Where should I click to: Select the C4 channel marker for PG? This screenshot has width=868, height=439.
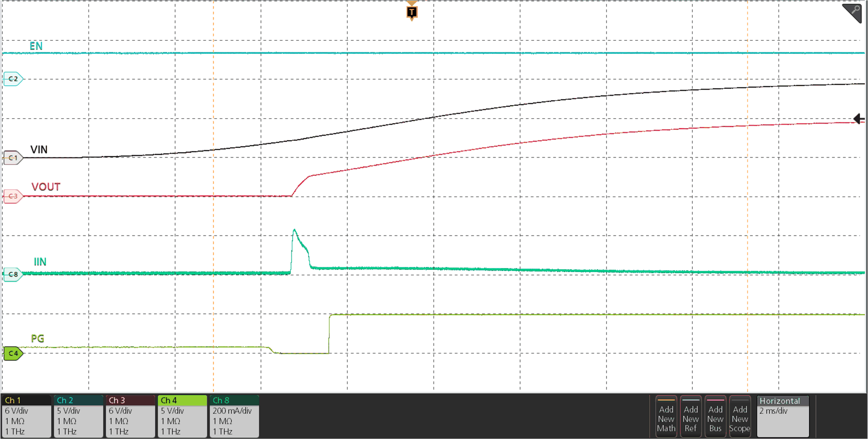pos(13,353)
